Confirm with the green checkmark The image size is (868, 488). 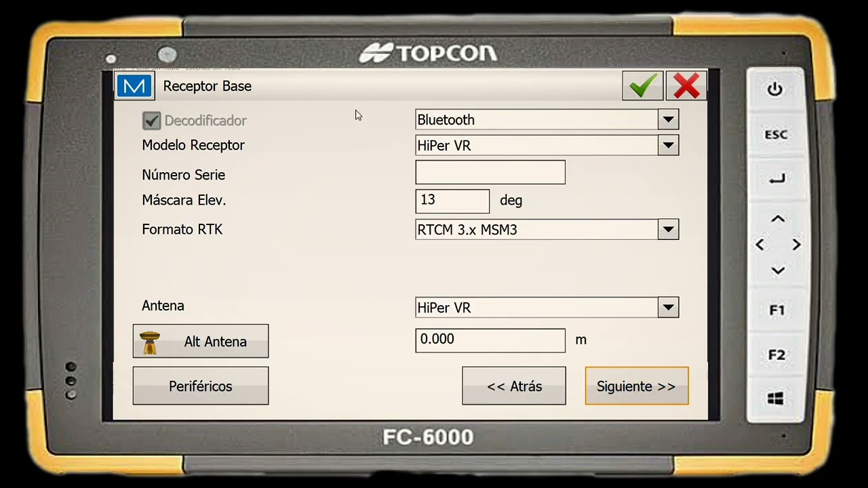[x=642, y=85]
